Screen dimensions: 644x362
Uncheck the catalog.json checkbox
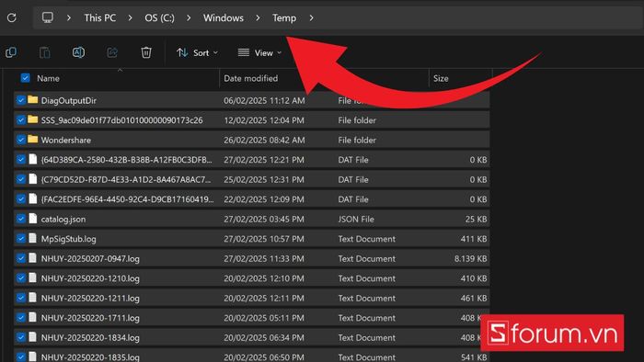(20, 219)
